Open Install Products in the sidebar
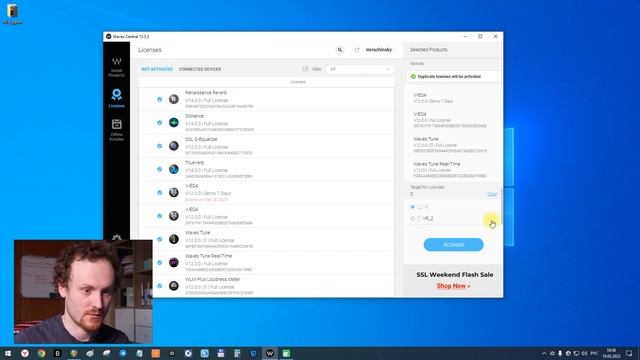This screenshot has height=360, width=640. [x=116, y=67]
